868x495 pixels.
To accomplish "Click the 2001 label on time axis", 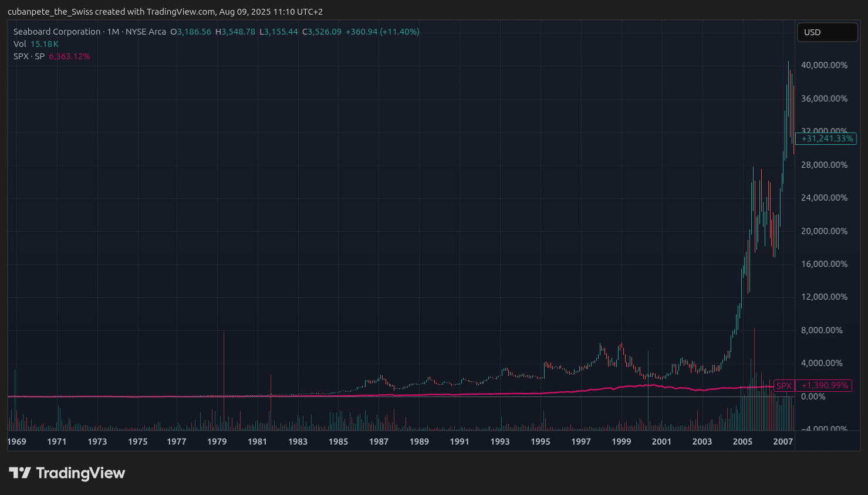I will point(661,442).
